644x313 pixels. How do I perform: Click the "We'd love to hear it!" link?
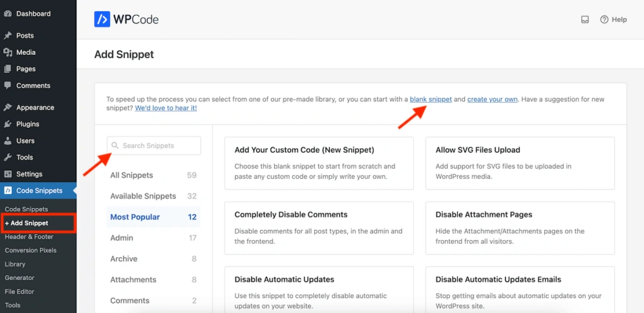tap(166, 108)
